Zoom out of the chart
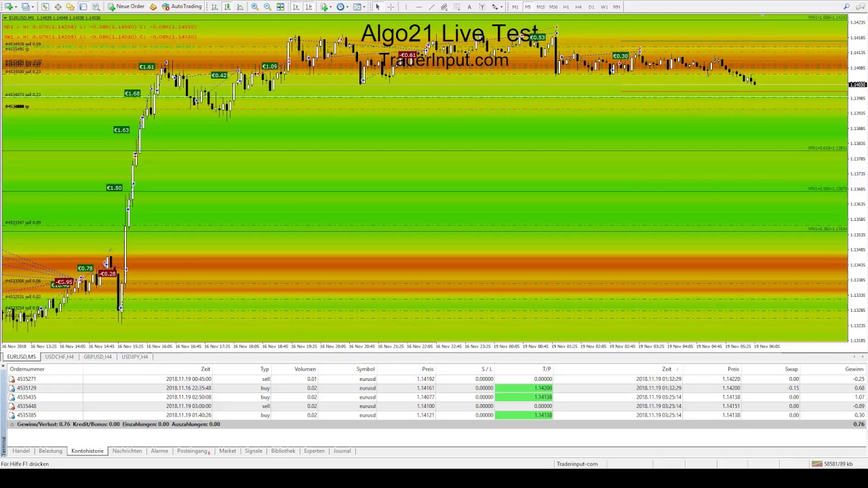Image resolution: width=868 pixels, height=488 pixels. [x=267, y=7]
